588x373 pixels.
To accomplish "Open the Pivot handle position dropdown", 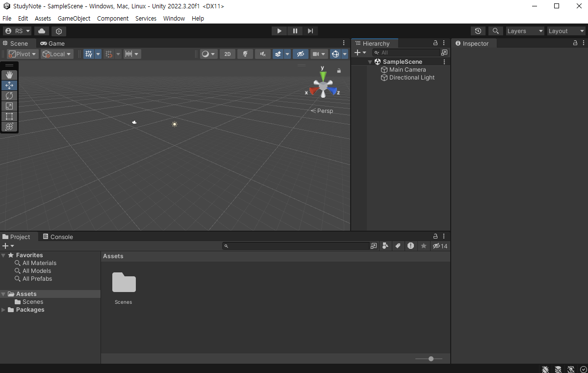I will tap(23, 54).
